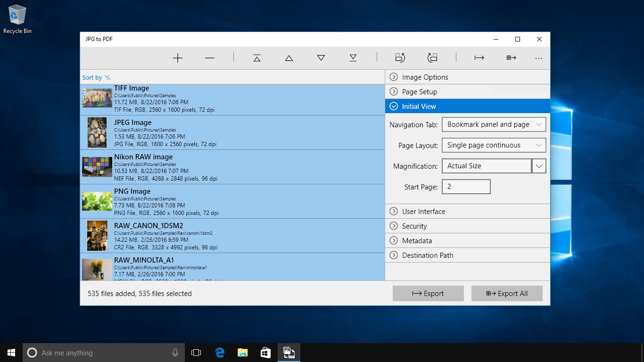This screenshot has width=644, height=362.
Task: Click the minus icon to remove files
Action: (210, 58)
